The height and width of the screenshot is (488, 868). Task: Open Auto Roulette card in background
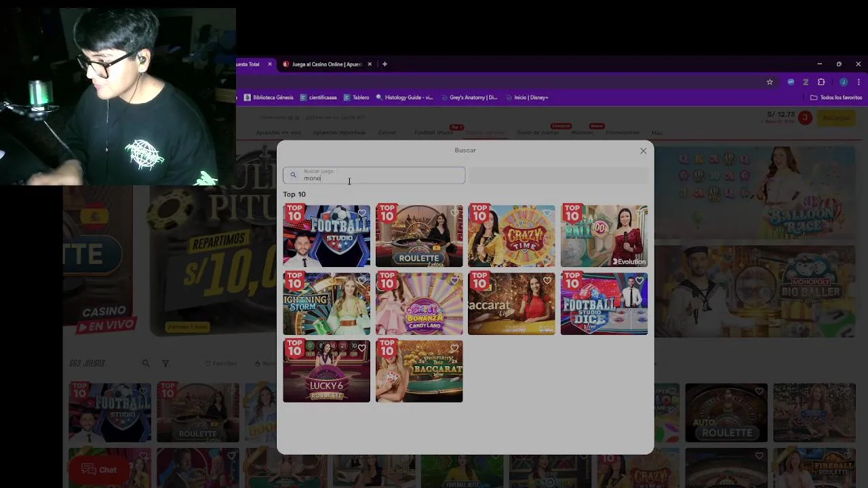[x=726, y=413]
